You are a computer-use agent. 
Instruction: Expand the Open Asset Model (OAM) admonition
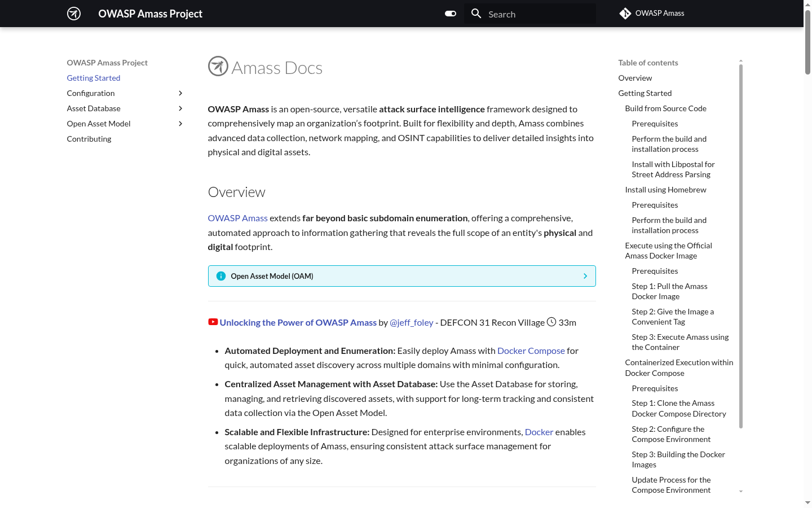[401, 276]
